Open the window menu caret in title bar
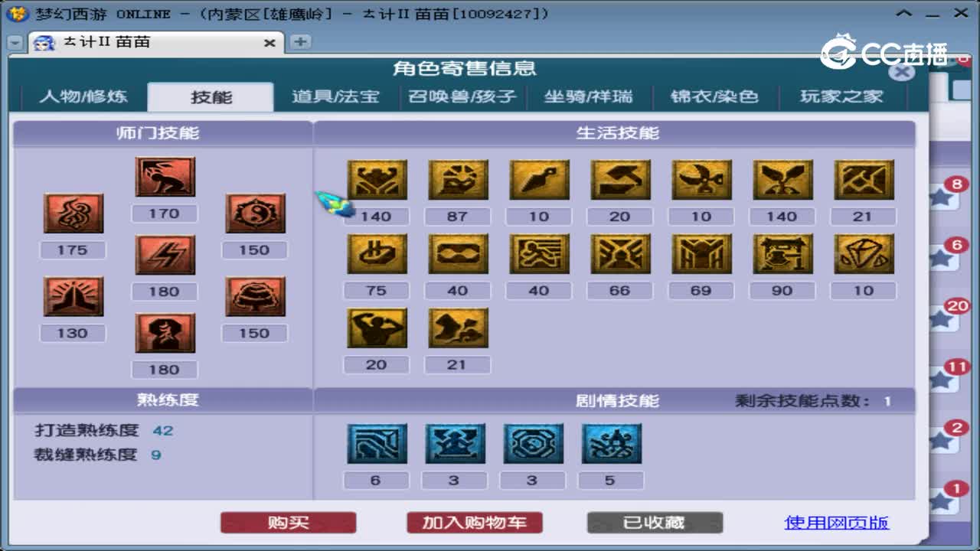The height and width of the screenshot is (551, 980). pyautogui.click(x=905, y=14)
